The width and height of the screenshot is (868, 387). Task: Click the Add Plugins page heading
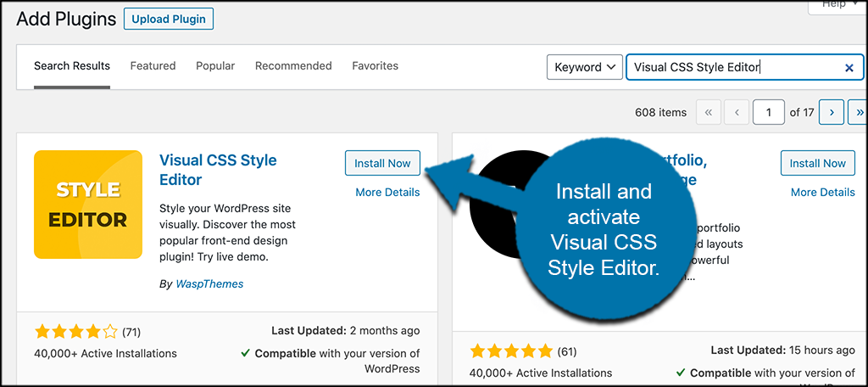pos(66,20)
